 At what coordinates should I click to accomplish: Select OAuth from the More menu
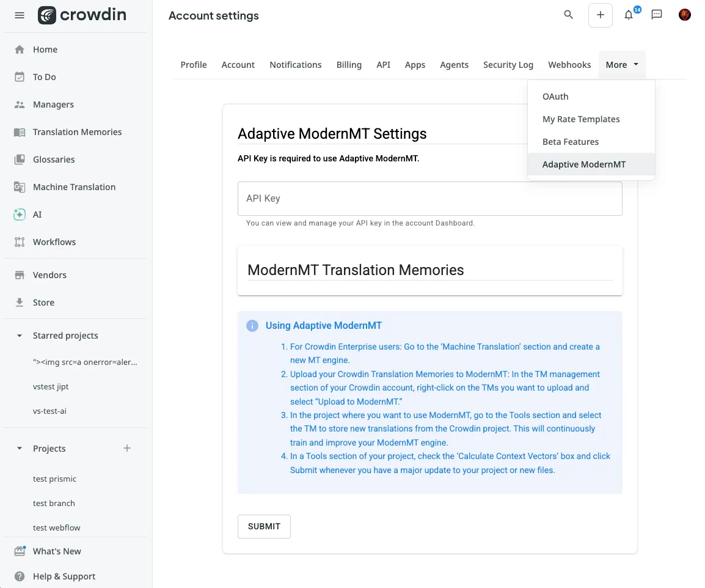(x=555, y=96)
